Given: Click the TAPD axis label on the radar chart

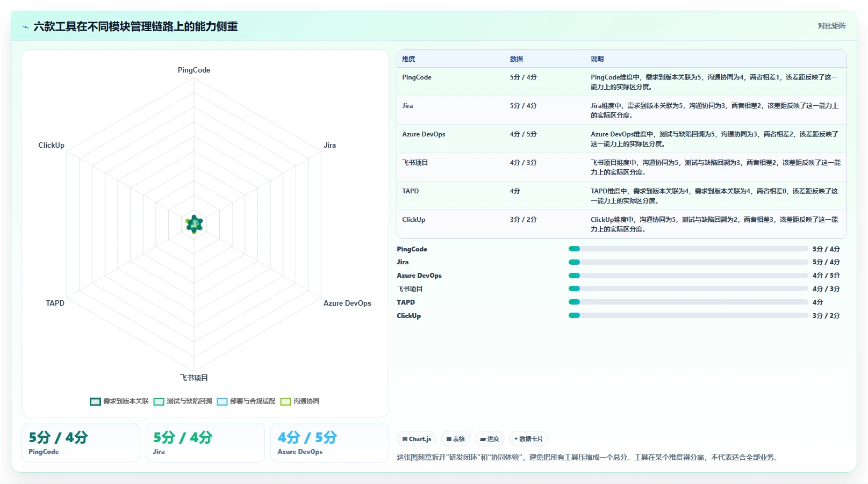Looking at the screenshot, I should click(x=55, y=304).
